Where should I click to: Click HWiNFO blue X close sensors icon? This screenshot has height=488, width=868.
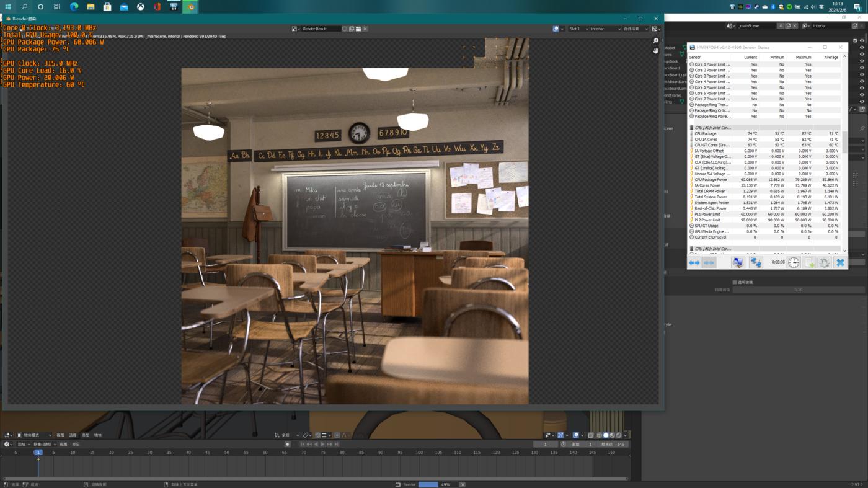tap(839, 263)
